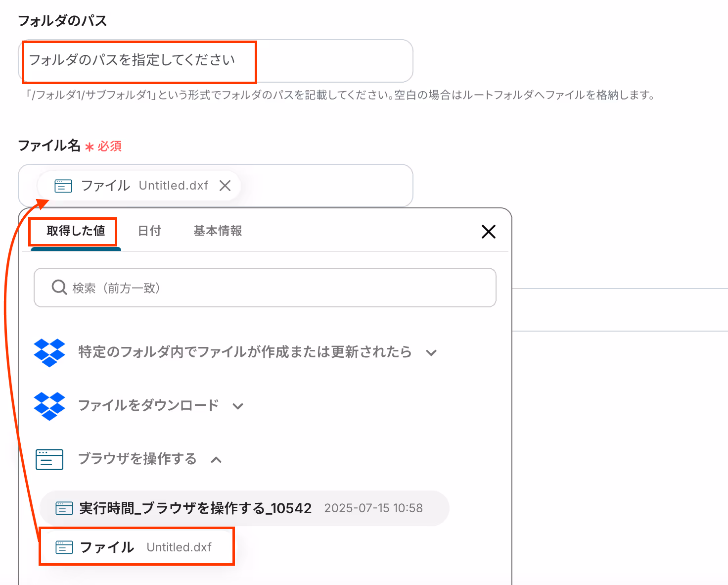Image resolution: width=728 pixels, height=585 pixels.
Task: Click icon in 実行時間_ブラウザを操作する_10542 row
Action: point(64,508)
